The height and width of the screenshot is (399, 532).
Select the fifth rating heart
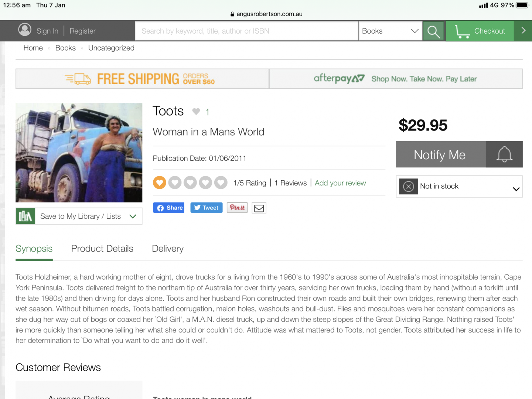[x=221, y=183]
